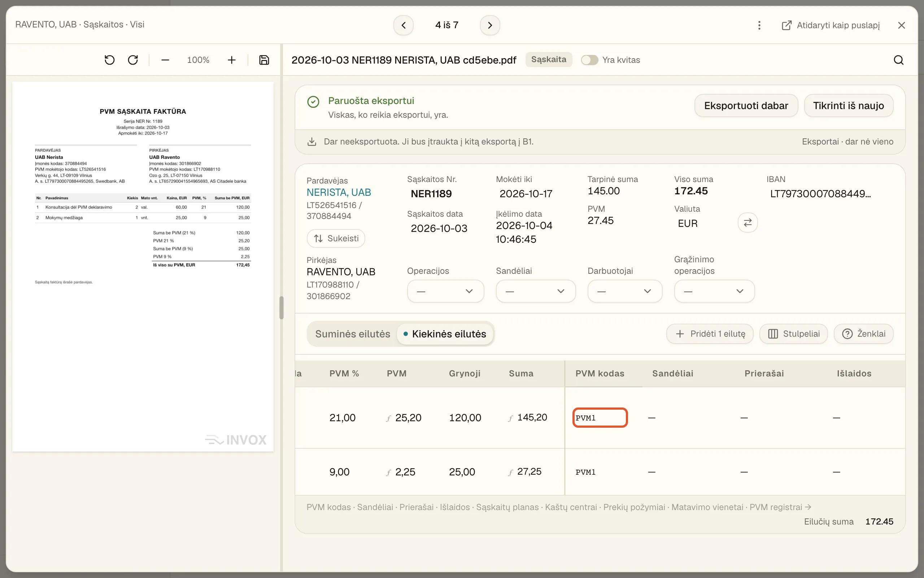This screenshot has height=578, width=924.
Task: Switch to Suminės eilutės tab
Action: coord(352,334)
